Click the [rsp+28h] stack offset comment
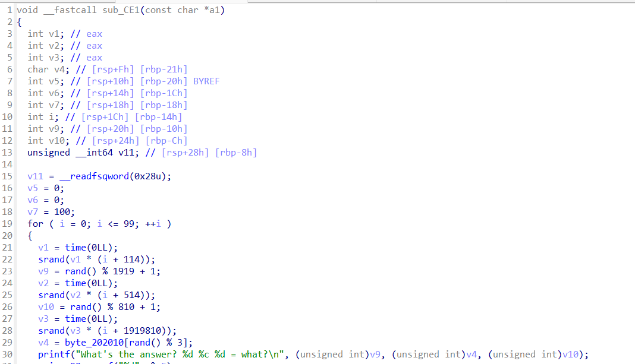This screenshot has height=364, width=635. 185,153
